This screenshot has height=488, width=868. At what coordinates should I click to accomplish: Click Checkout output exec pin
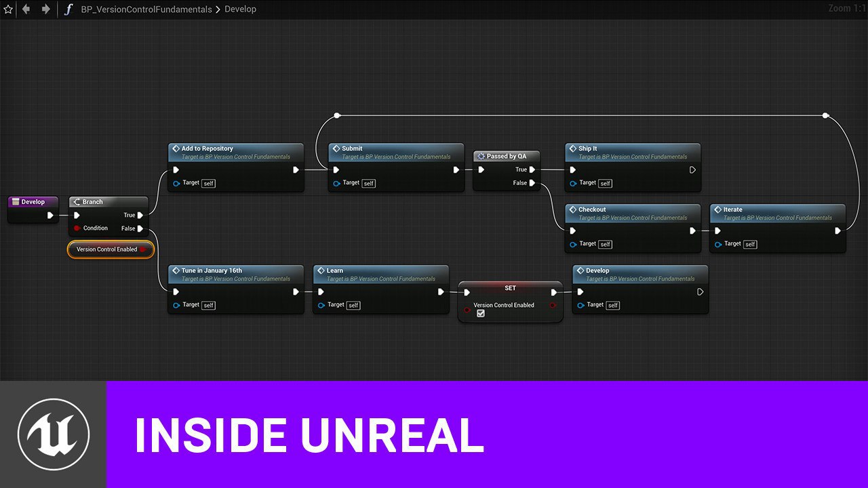(692, 230)
